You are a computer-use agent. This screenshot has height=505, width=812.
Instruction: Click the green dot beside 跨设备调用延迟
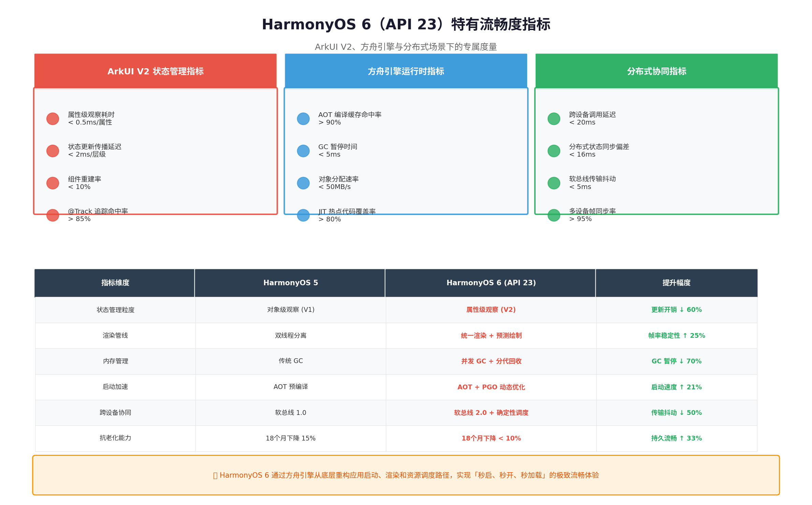pyautogui.click(x=554, y=119)
